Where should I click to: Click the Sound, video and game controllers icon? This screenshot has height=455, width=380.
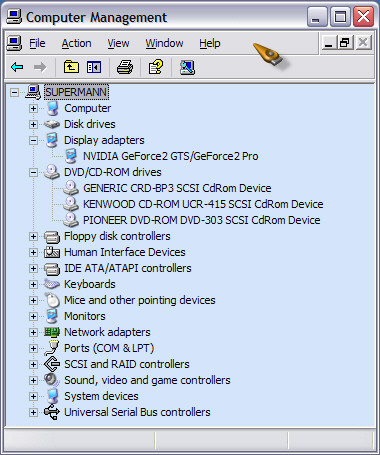click(x=52, y=380)
